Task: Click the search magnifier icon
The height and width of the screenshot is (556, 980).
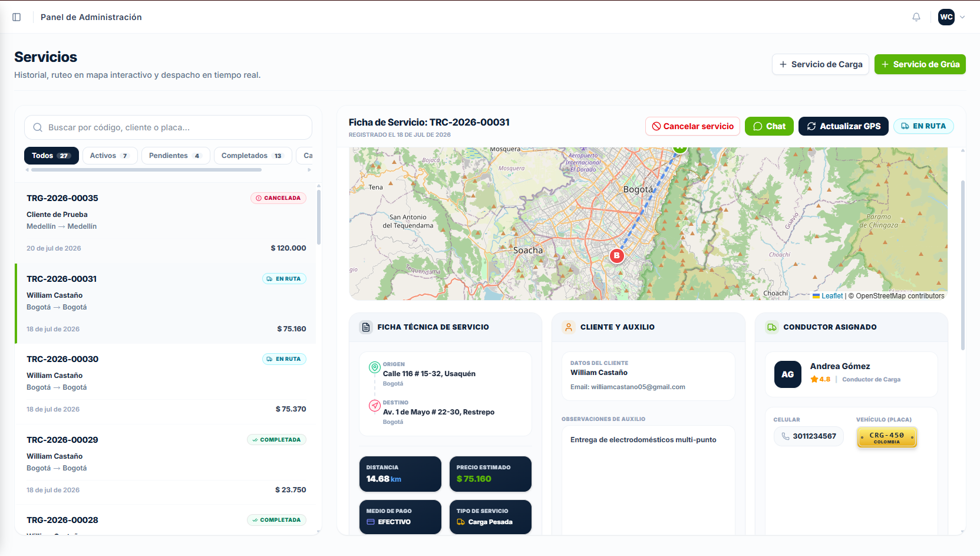Action: click(x=38, y=127)
